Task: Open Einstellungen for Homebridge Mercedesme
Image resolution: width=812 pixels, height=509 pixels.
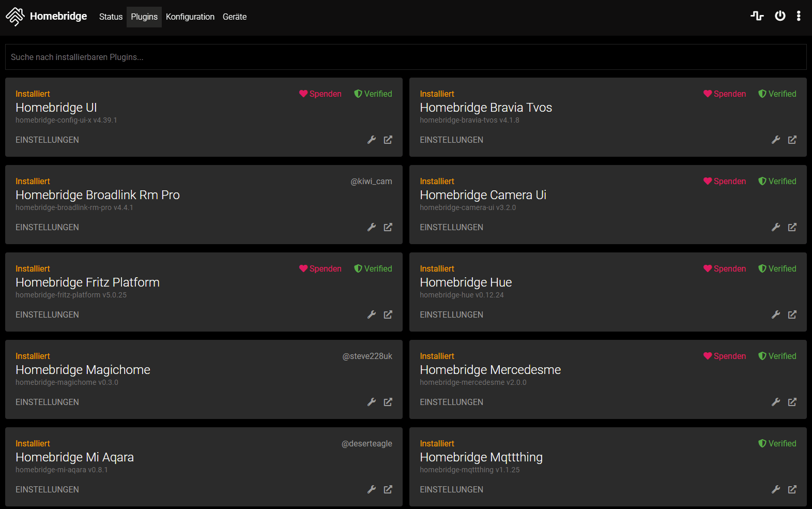Action: click(451, 402)
